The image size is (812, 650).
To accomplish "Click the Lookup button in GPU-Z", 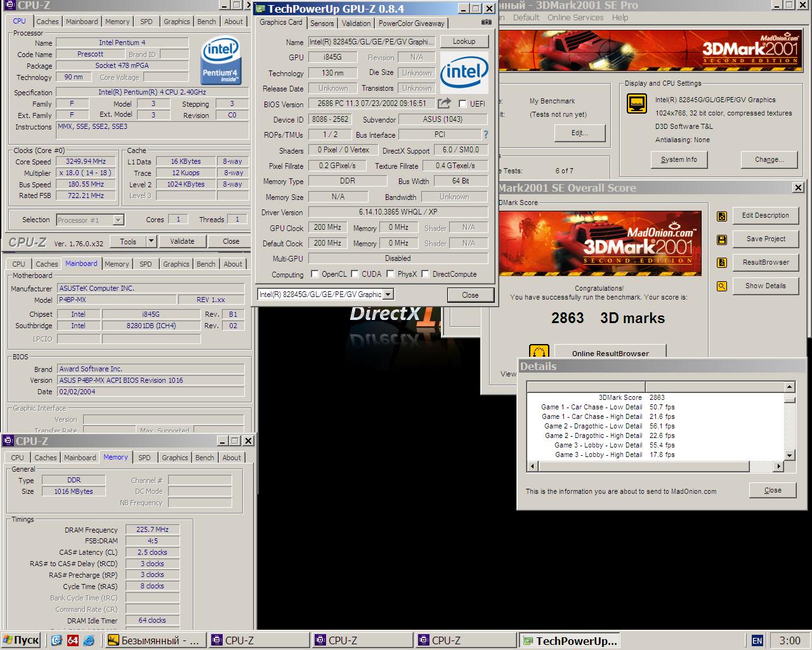I will pos(464,41).
